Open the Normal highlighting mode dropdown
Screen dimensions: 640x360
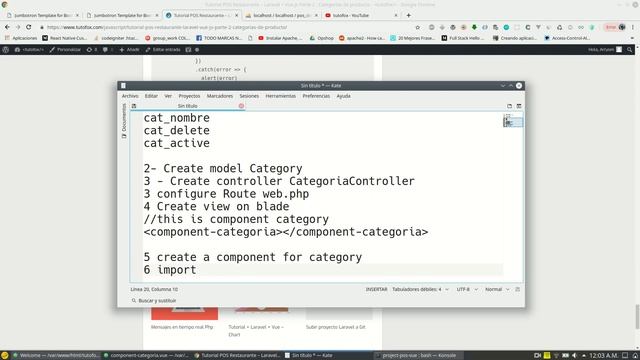pos(497,289)
